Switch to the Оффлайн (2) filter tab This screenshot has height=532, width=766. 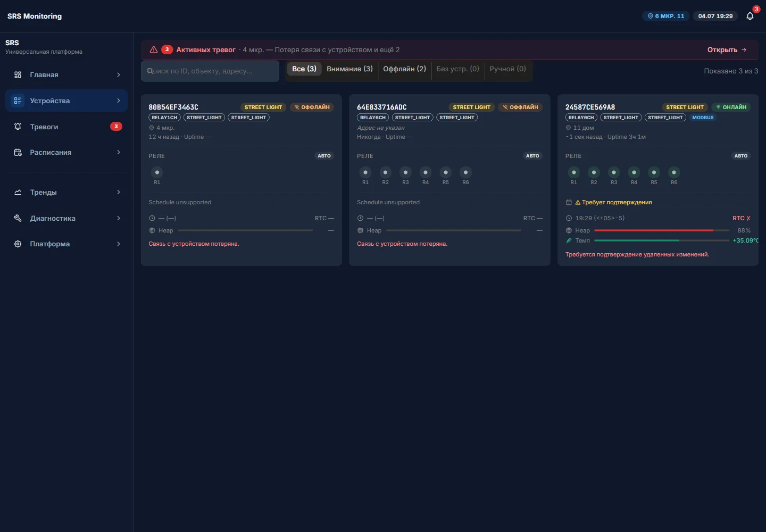tap(405, 69)
